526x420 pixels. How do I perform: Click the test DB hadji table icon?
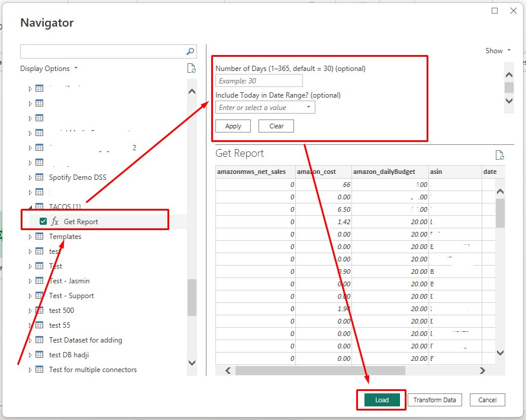click(40, 355)
